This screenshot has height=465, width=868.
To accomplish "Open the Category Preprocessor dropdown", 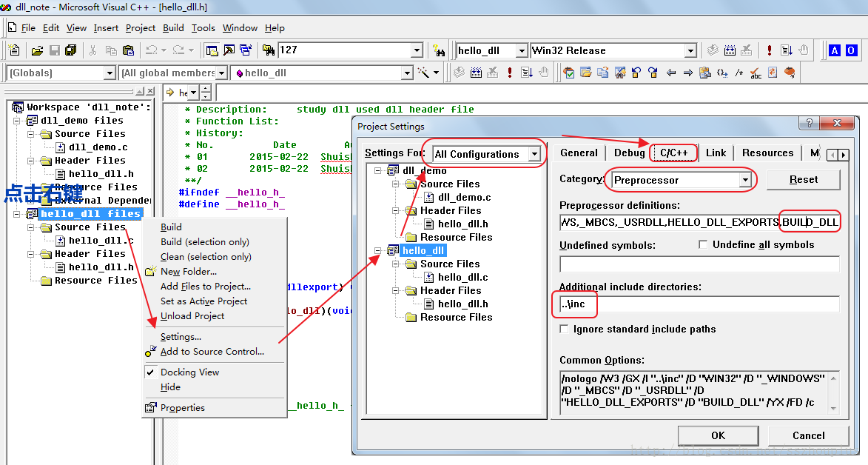I will pyautogui.click(x=746, y=180).
